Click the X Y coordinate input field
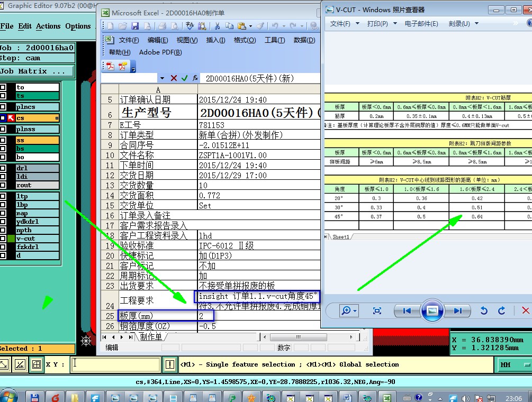 115,365
